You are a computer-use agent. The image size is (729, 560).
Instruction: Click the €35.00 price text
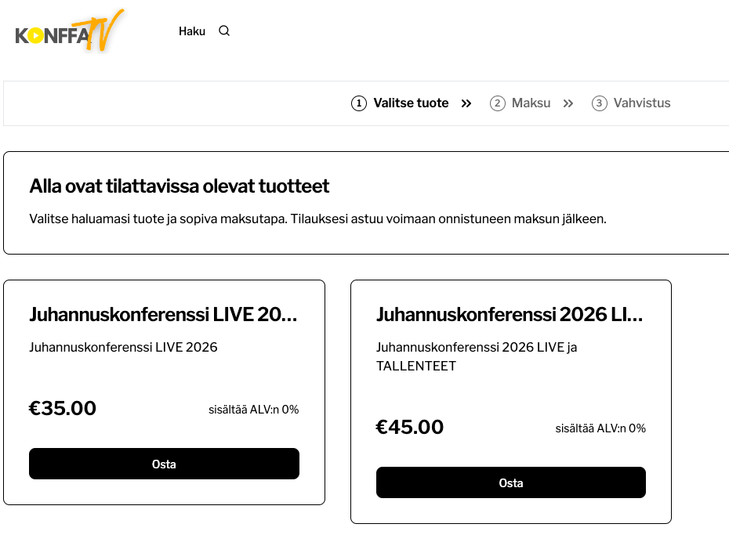click(x=62, y=408)
